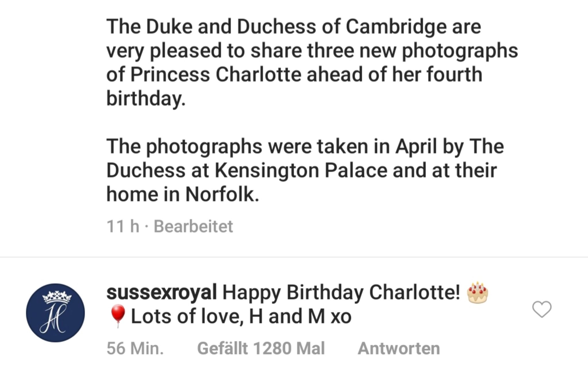Click the crown in the monogram avatar
Image resolution: width=588 pixels, height=392 pixels.
pyautogui.click(x=57, y=297)
